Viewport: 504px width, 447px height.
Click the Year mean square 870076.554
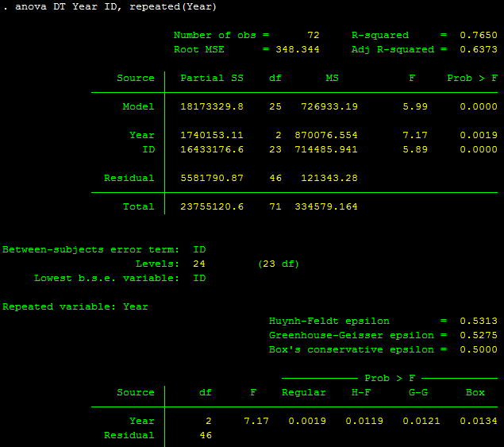tap(326, 136)
